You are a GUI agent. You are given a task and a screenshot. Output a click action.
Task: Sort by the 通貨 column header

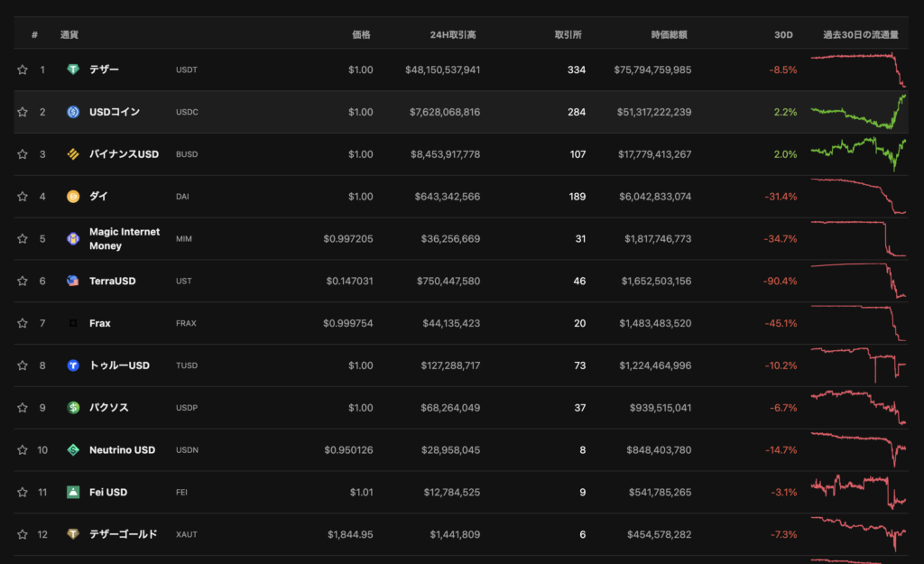pyautogui.click(x=69, y=35)
